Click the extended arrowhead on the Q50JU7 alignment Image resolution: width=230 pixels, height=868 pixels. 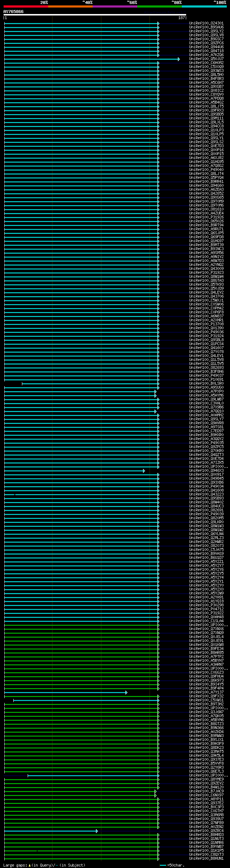179,59
